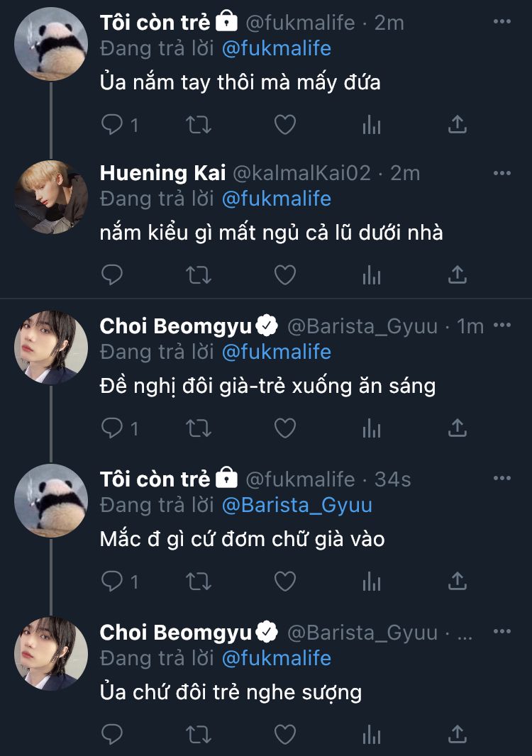Viewport: 532px width, 756px height.
Task: Open @fukmalife link under Huening Kai's name
Action: [276, 199]
